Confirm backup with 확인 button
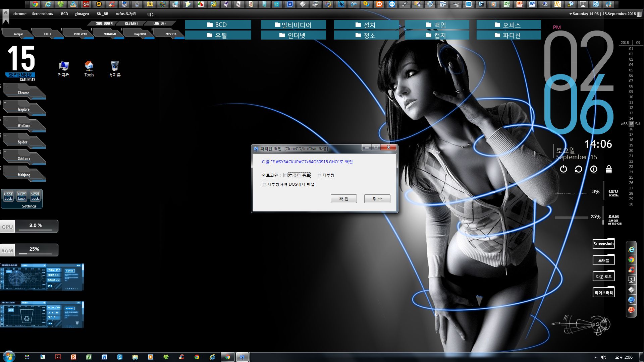This screenshot has width=644, height=362. click(x=343, y=199)
